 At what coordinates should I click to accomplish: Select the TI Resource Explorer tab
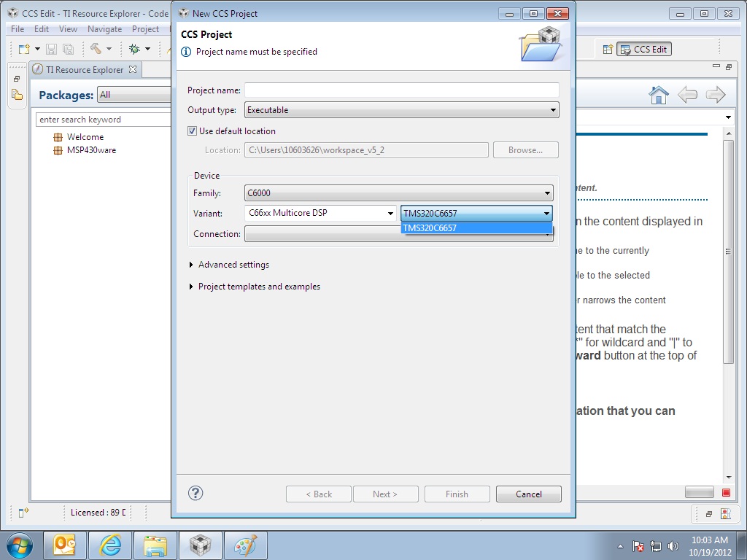(x=85, y=69)
